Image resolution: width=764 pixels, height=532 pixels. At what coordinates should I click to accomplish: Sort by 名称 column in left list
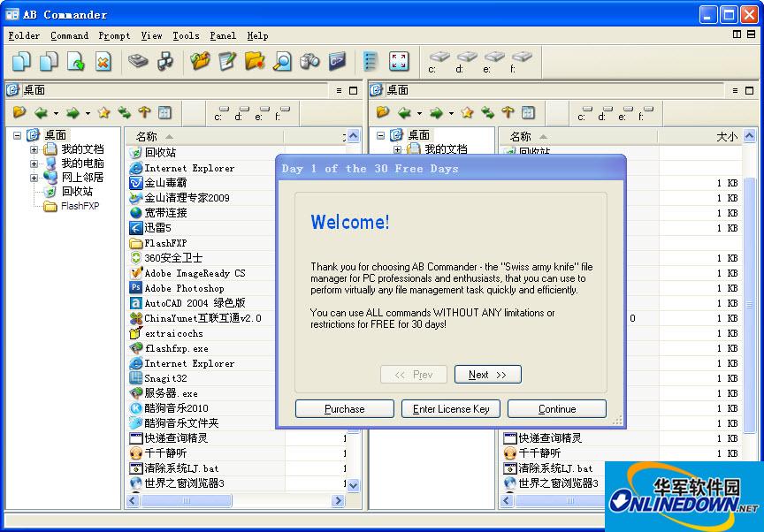point(204,137)
